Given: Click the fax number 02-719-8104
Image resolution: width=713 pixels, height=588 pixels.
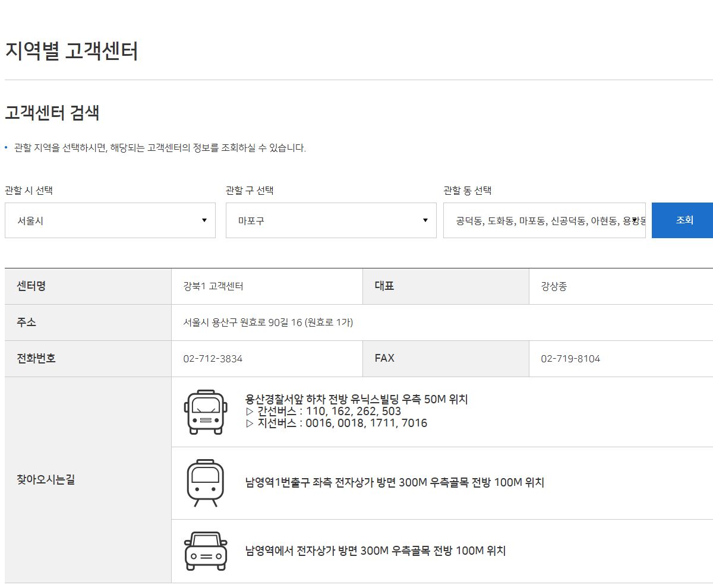Looking at the screenshot, I should [x=570, y=359].
